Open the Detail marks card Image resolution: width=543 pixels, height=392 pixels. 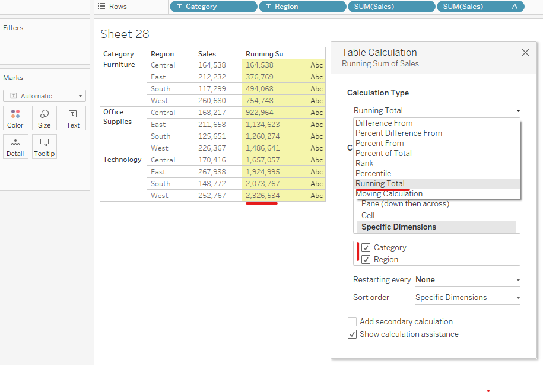click(15, 146)
